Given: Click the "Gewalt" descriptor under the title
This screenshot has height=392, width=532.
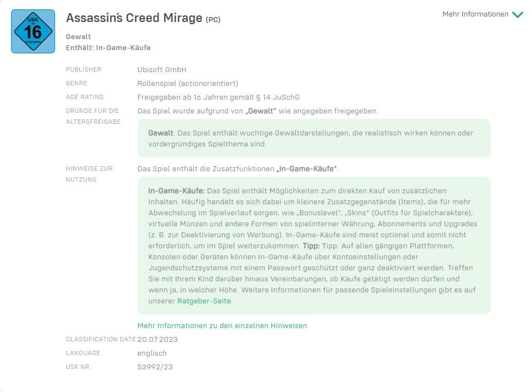Looking at the screenshot, I should (x=78, y=36).
